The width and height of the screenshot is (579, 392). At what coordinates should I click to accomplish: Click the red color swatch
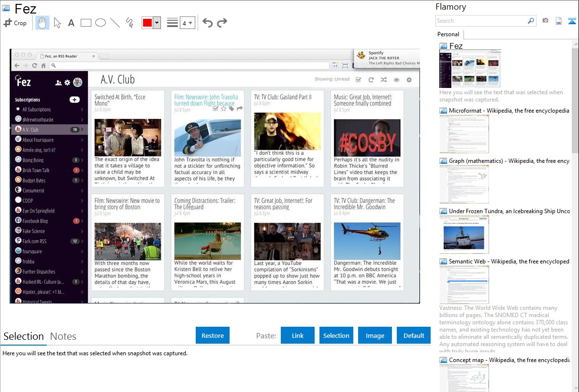point(147,23)
